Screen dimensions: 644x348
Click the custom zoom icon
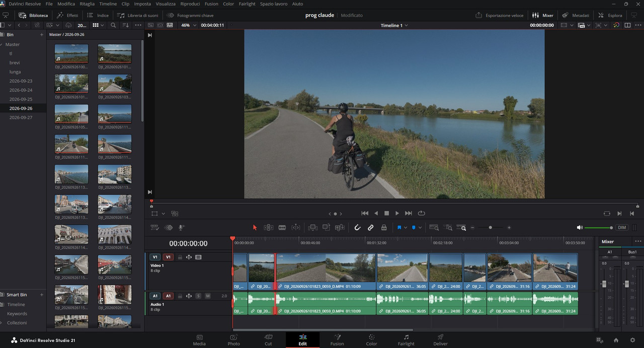[461, 228]
